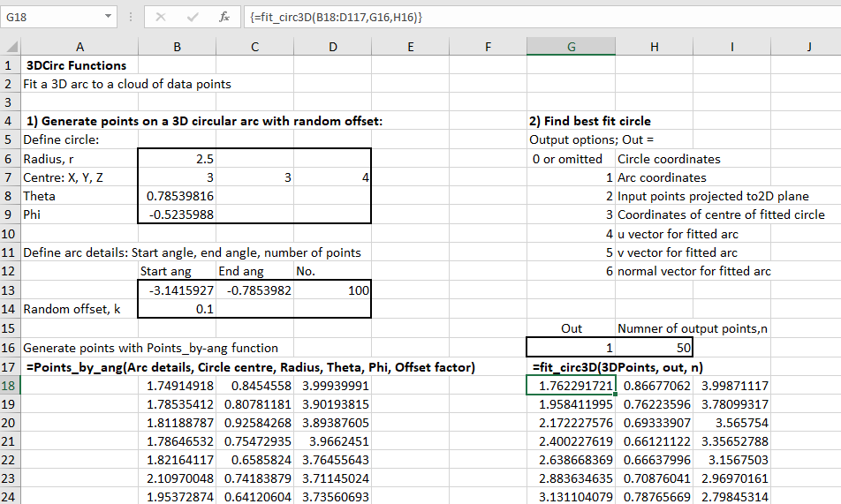Click the Cancel formula entry X icon
This screenshot has width=841, height=504.
pyautogui.click(x=161, y=17)
